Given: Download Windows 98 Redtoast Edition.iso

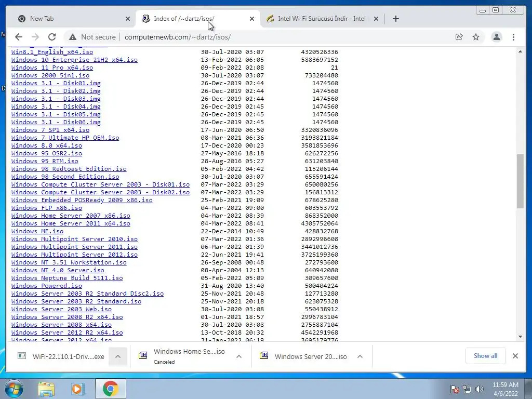Looking at the screenshot, I should pyautogui.click(x=69, y=169).
